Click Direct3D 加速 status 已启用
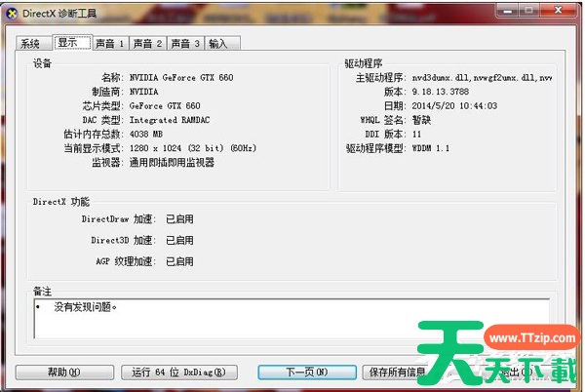 pyautogui.click(x=179, y=240)
